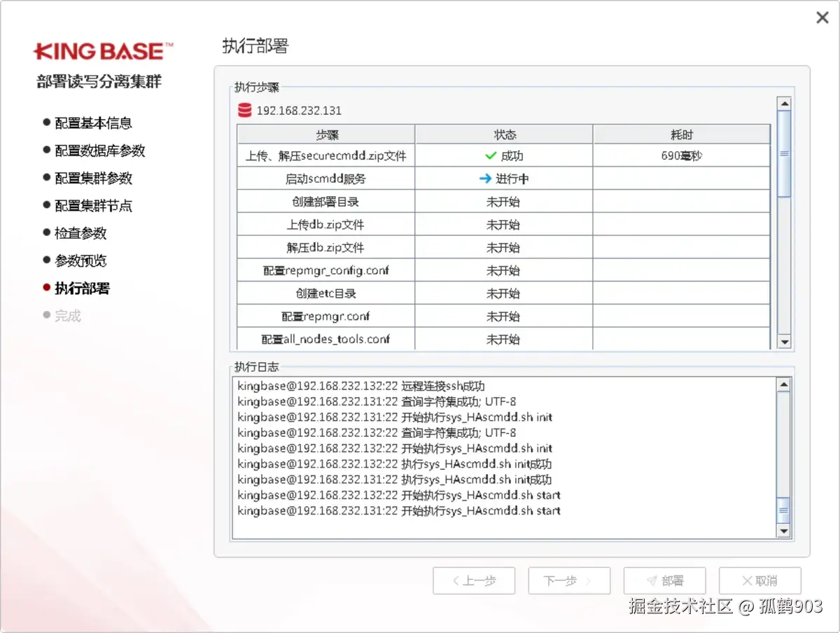Click the 步骤 column header
The width and height of the screenshot is (840, 633).
pos(326,135)
